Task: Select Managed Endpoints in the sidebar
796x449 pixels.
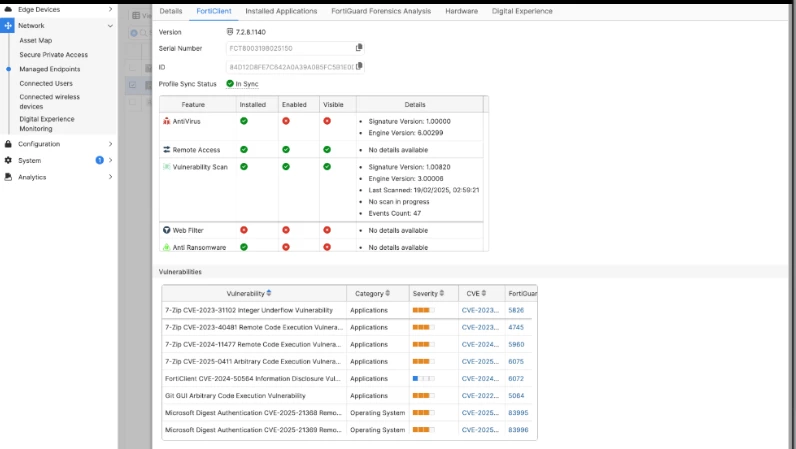Action: pyautogui.click(x=50, y=69)
